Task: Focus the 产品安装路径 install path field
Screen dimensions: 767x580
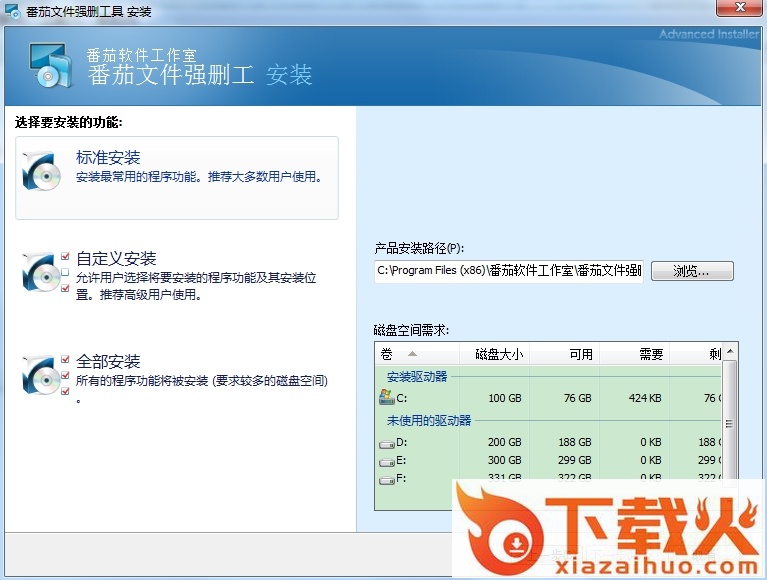Action: coord(509,271)
